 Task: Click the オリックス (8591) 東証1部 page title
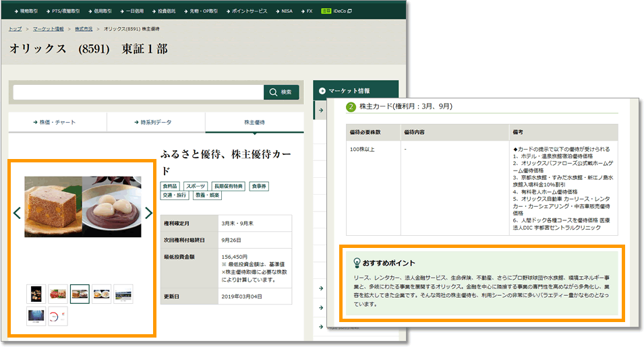pos(88,49)
